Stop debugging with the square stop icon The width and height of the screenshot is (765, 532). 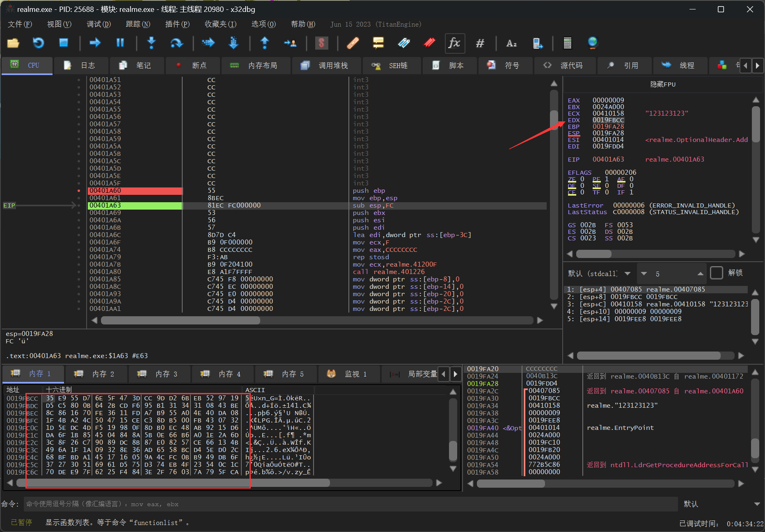pyautogui.click(x=64, y=43)
